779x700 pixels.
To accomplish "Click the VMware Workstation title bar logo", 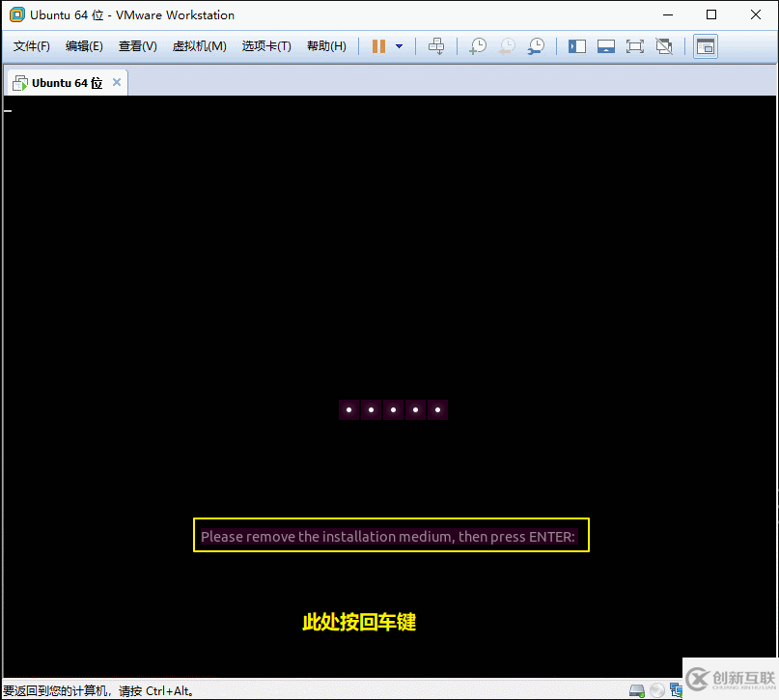I will pos(16,14).
